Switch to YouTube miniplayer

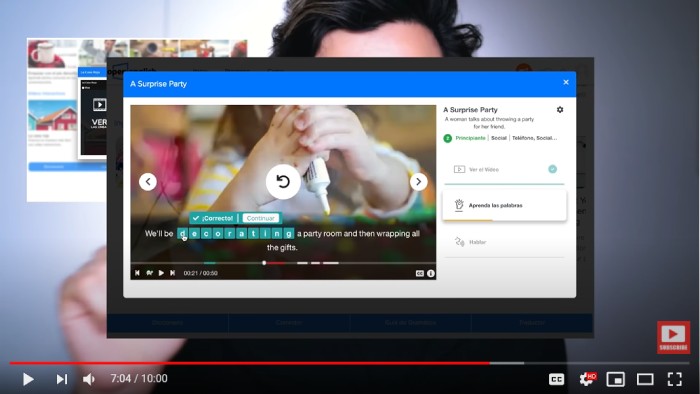(616, 379)
